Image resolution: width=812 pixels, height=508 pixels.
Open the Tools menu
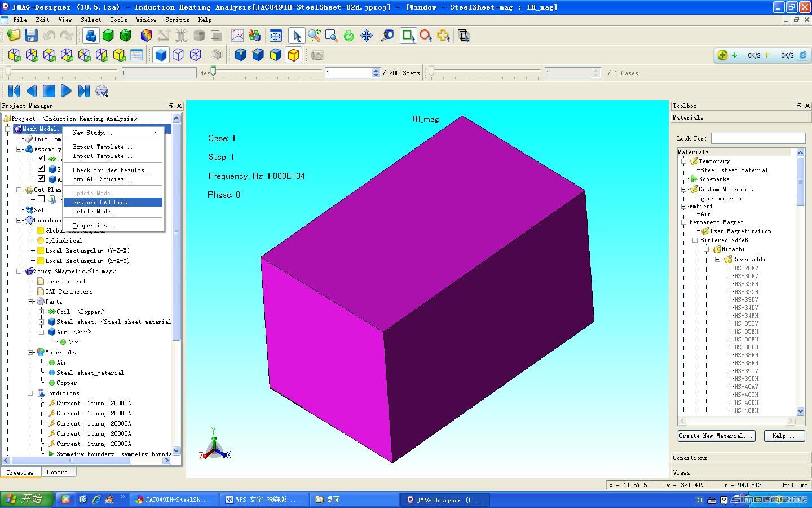tap(118, 20)
